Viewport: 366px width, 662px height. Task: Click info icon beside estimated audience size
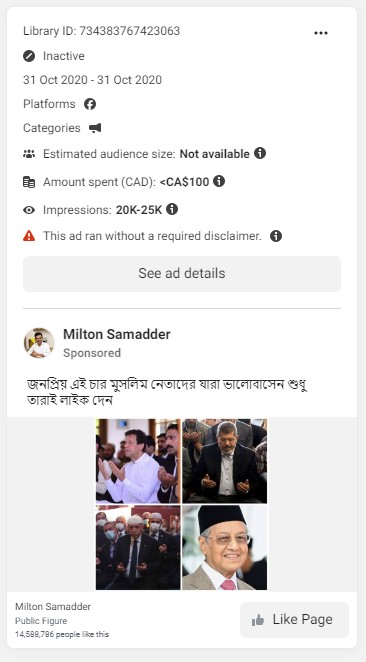coord(260,153)
